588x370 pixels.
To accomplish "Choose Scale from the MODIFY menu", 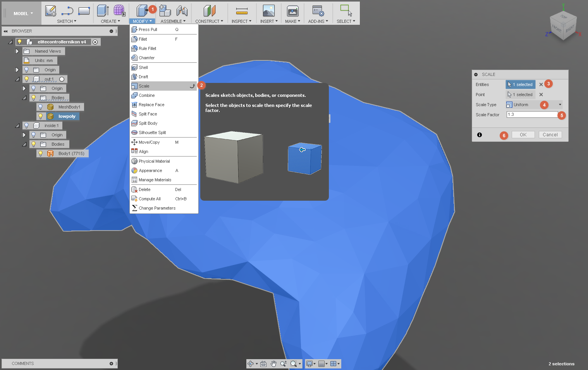I will coord(164,86).
